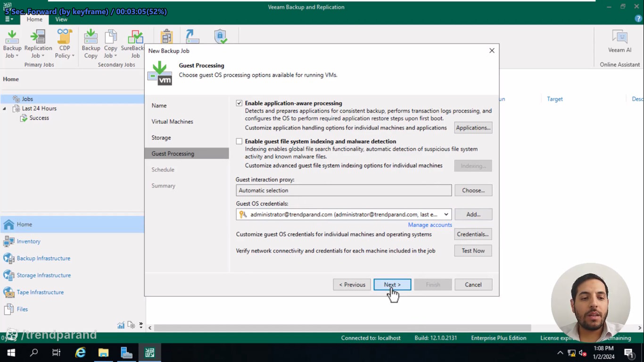Image resolution: width=644 pixels, height=362 pixels.
Task: Open Server Manager from the taskbar
Action: [x=126, y=353]
